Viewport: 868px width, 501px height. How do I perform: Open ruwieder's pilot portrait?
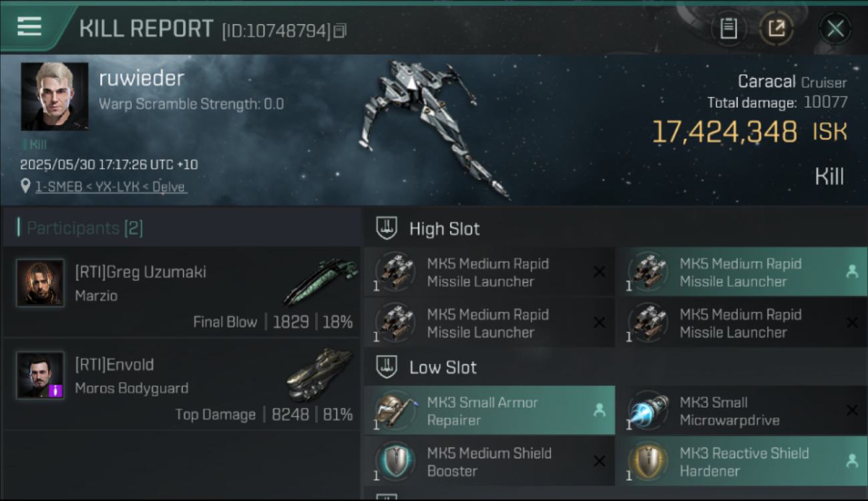pyautogui.click(x=55, y=97)
